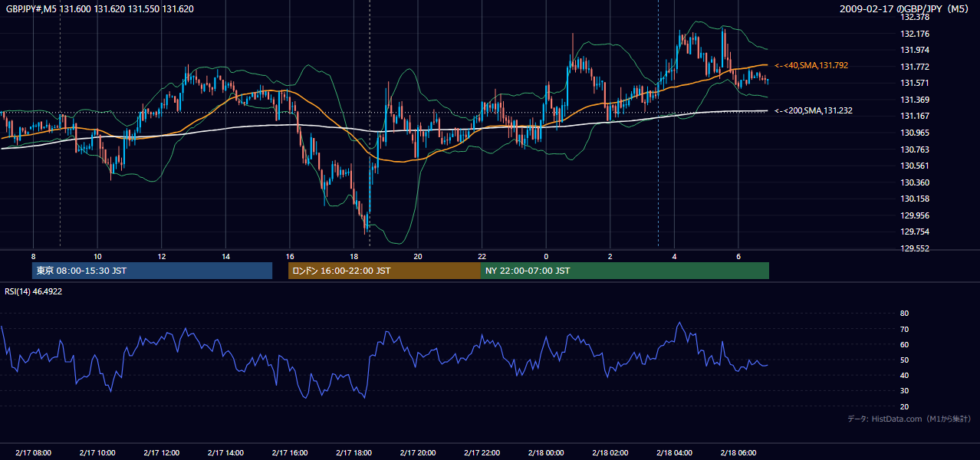Click price axis value 132.378
The height and width of the screenshot is (460, 980).
(915, 17)
